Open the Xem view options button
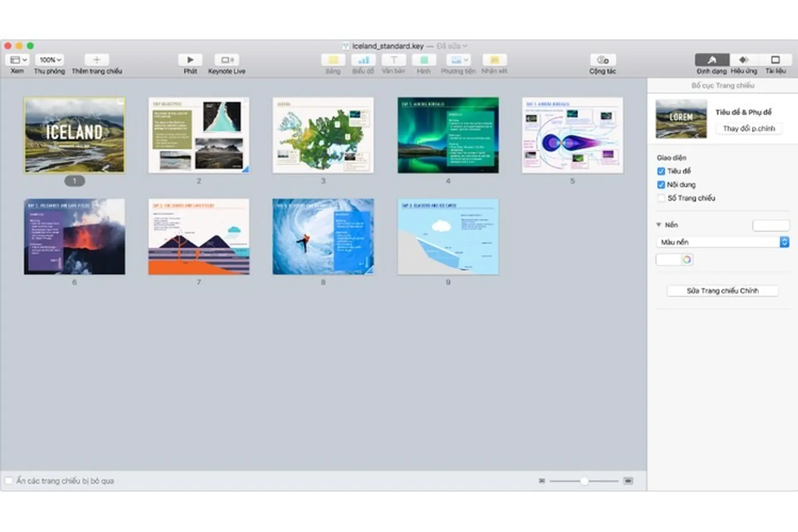 pos(17,60)
